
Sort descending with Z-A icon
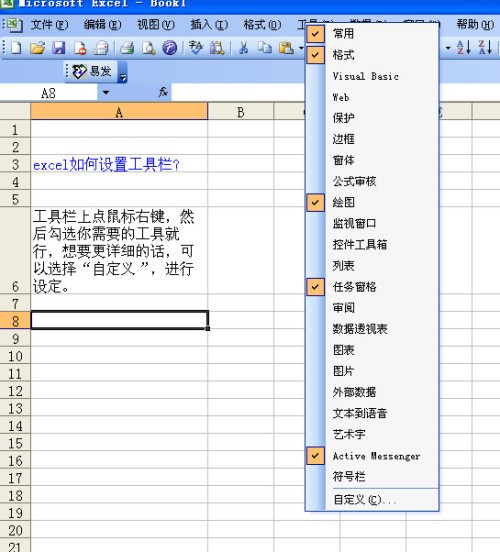(485, 47)
